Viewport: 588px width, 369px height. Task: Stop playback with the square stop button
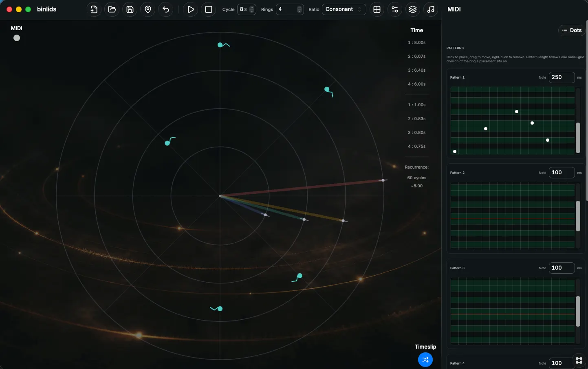tap(209, 9)
